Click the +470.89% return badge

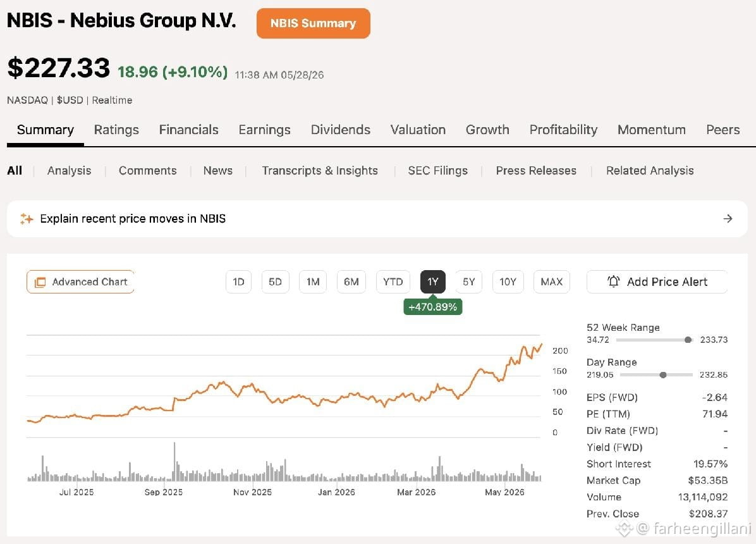pyautogui.click(x=433, y=307)
